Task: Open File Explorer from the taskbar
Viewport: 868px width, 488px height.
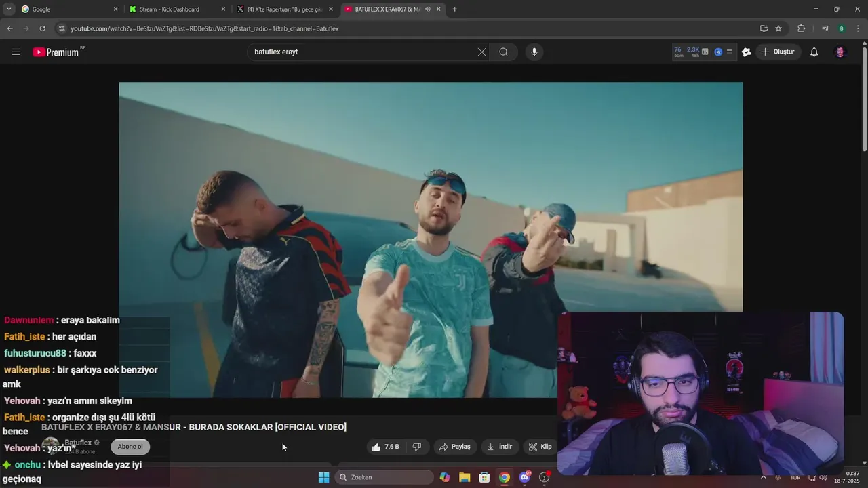Action: (x=465, y=477)
